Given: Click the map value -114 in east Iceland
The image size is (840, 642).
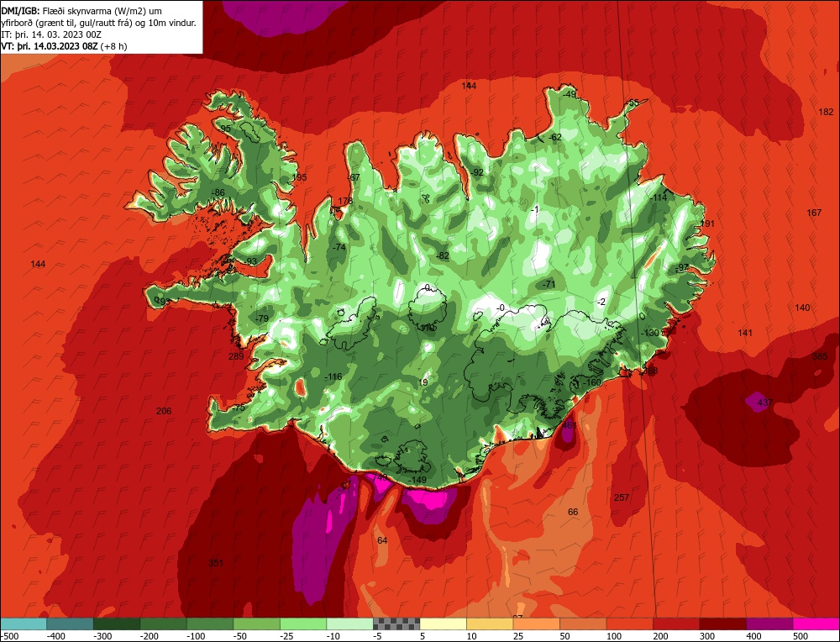Looking at the screenshot, I should [x=659, y=197].
